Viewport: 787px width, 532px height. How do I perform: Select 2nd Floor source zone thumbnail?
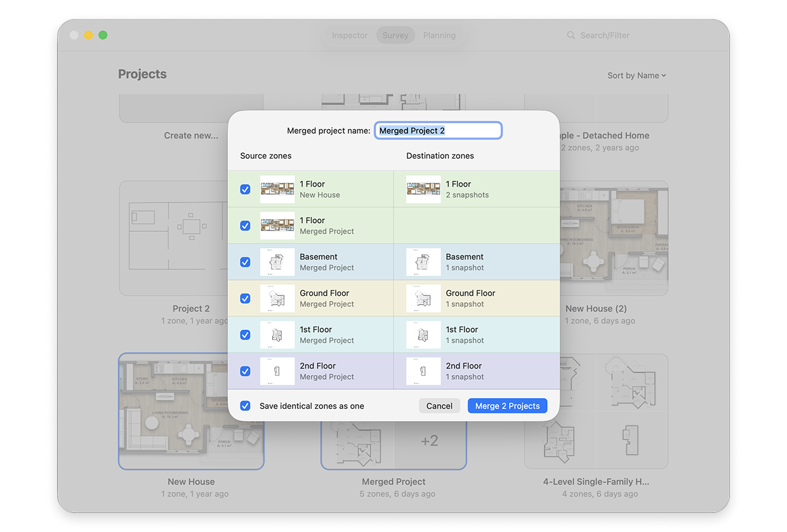click(x=277, y=371)
